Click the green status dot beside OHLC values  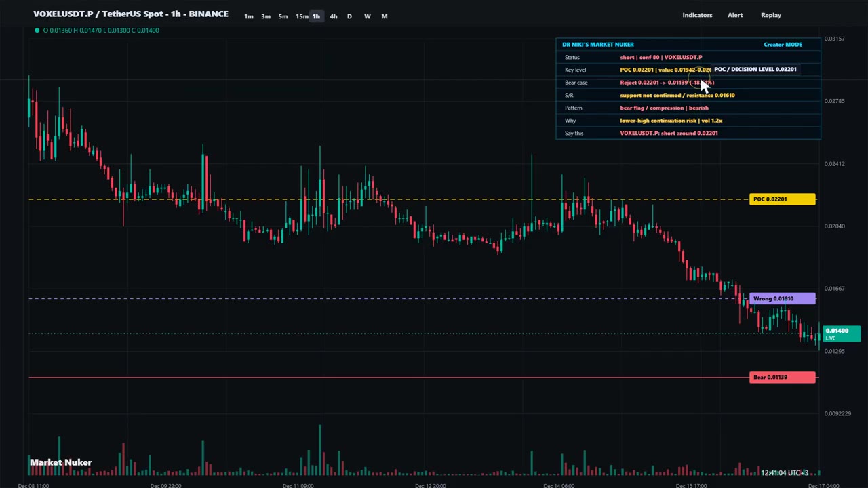(37, 30)
